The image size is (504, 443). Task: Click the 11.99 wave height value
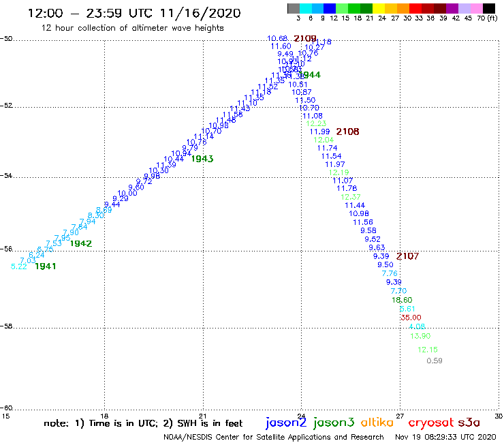point(319,132)
